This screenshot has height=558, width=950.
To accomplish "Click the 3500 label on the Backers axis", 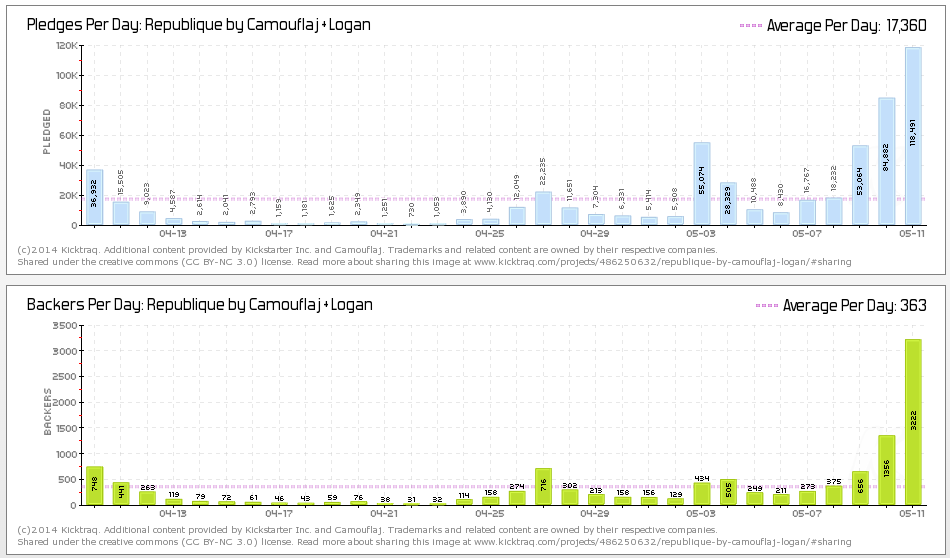I will 65,325.
